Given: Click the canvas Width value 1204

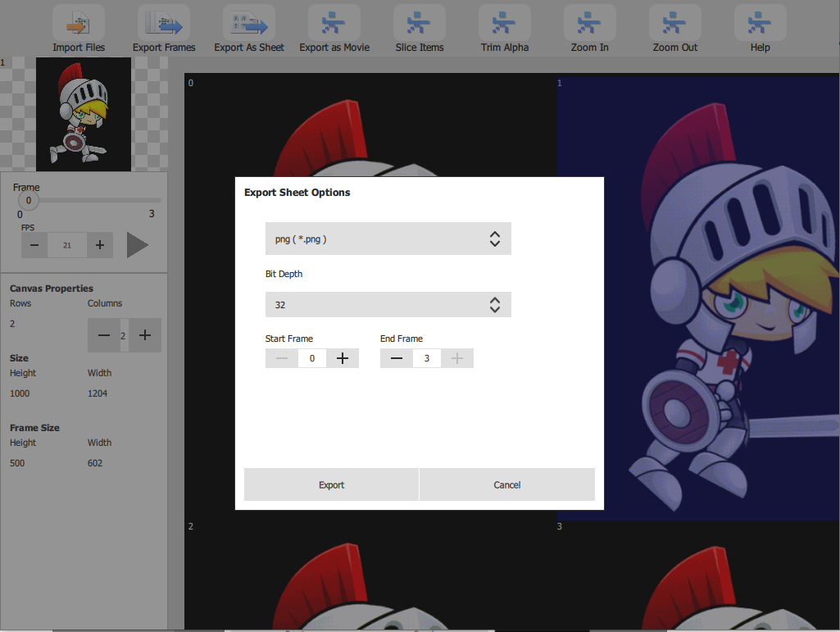Looking at the screenshot, I should (x=98, y=393).
